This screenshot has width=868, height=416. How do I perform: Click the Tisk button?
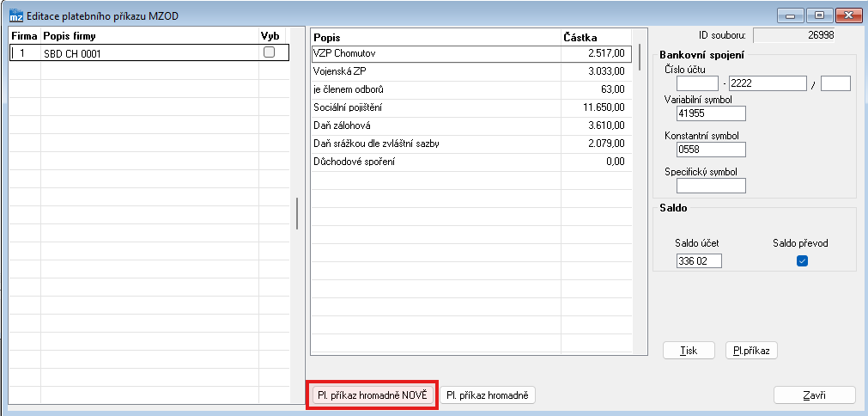tap(689, 351)
